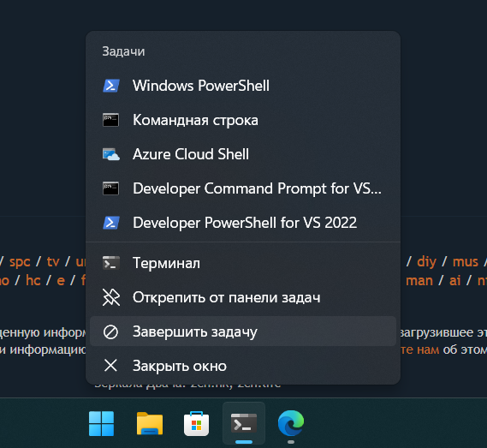
Task: Open Командная строка task
Action: coord(243,120)
